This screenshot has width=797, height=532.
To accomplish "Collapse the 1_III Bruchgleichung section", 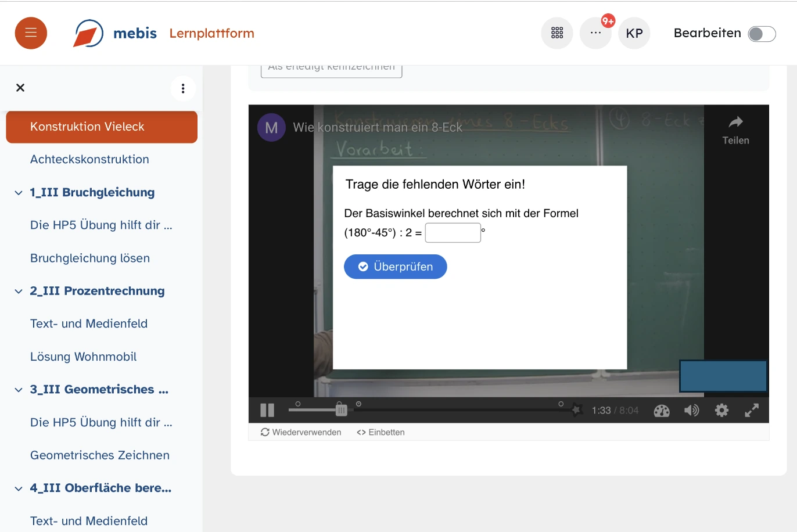I will coord(19,193).
